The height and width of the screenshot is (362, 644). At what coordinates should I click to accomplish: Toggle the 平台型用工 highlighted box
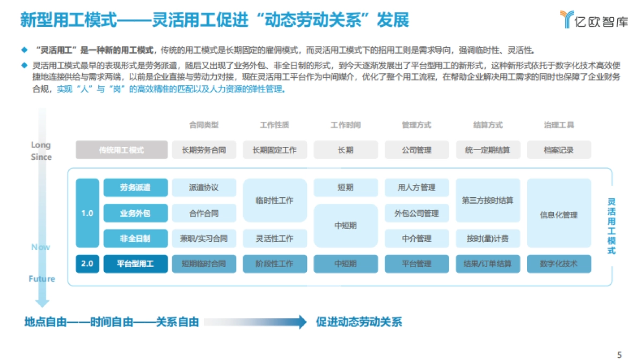point(135,264)
